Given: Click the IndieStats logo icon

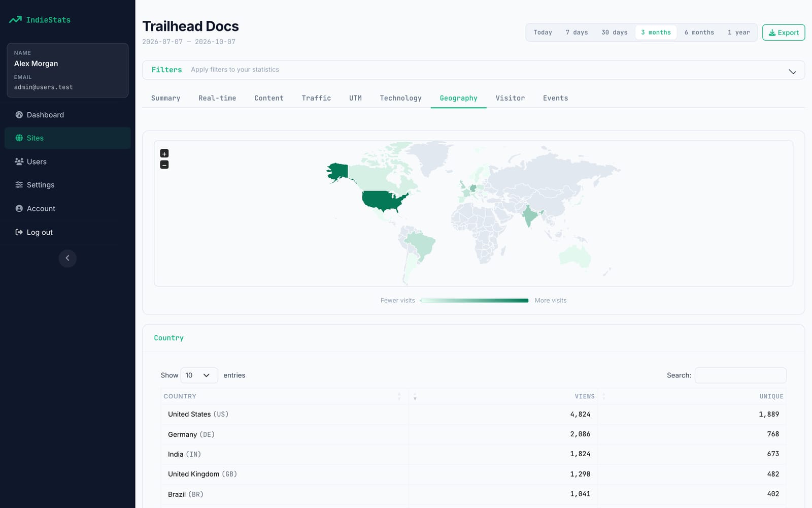Looking at the screenshot, I should [15, 20].
